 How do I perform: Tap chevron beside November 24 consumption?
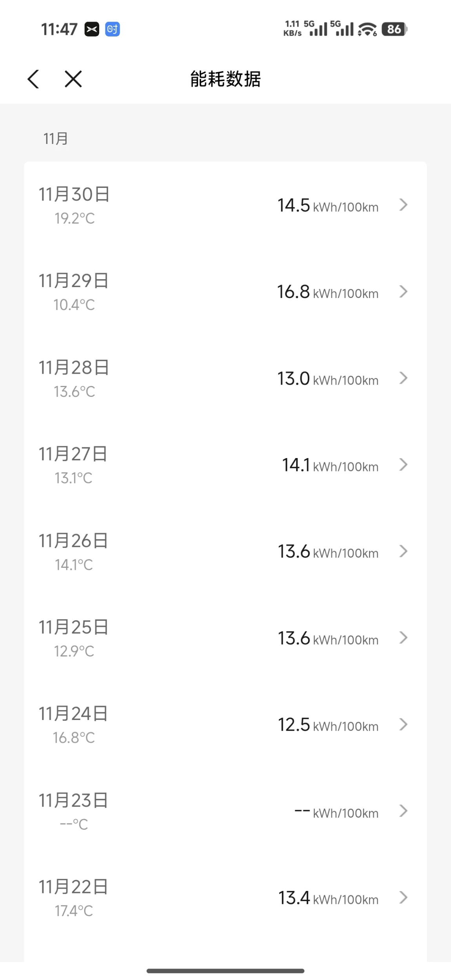click(x=403, y=724)
